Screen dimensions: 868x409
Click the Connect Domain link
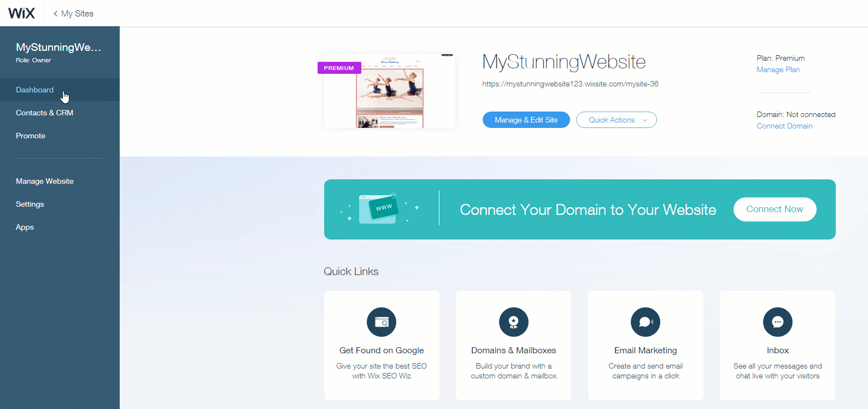click(784, 126)
